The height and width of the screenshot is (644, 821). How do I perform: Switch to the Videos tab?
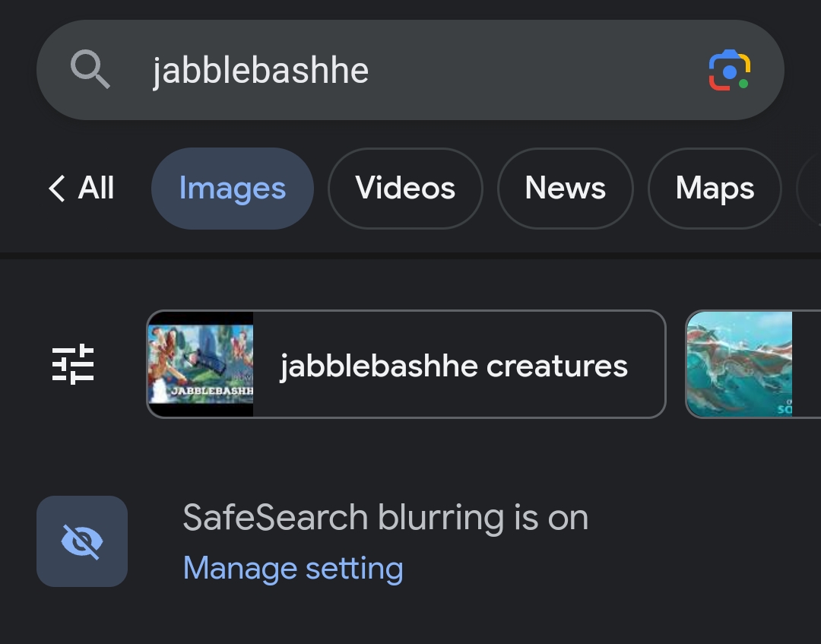(x=405, y=189)
